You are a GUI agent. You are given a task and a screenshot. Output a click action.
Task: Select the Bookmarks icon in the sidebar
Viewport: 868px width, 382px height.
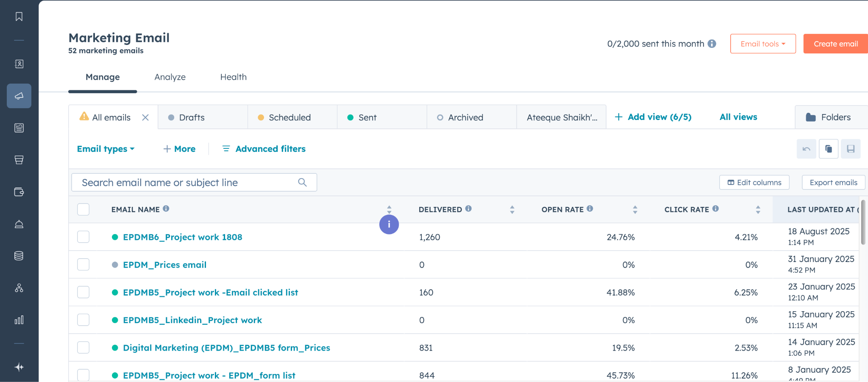19,17
